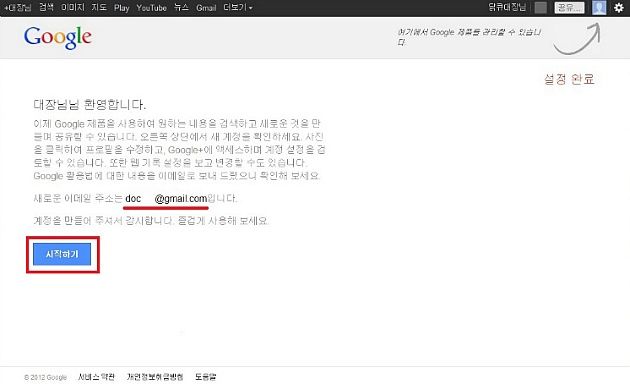The height and width of the screenshot is (384, 630).
Task: Open the settings gear icon
Action: pyautogui.click(x=619, y=8)
